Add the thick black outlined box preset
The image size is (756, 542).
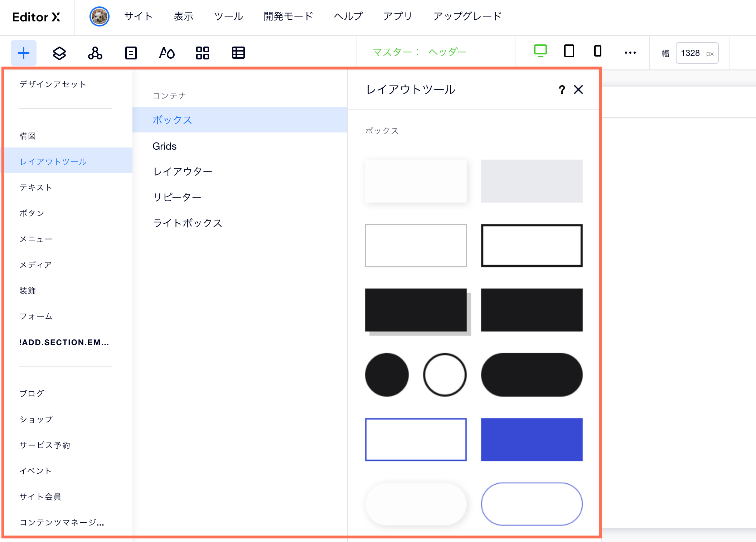click(532, 246)
